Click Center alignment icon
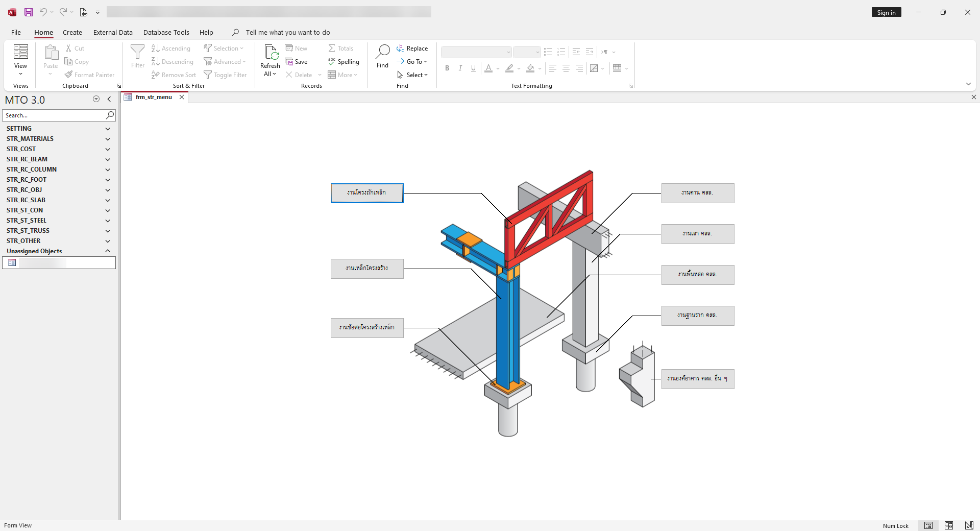The image size is (980, 531). click(566, 68)
